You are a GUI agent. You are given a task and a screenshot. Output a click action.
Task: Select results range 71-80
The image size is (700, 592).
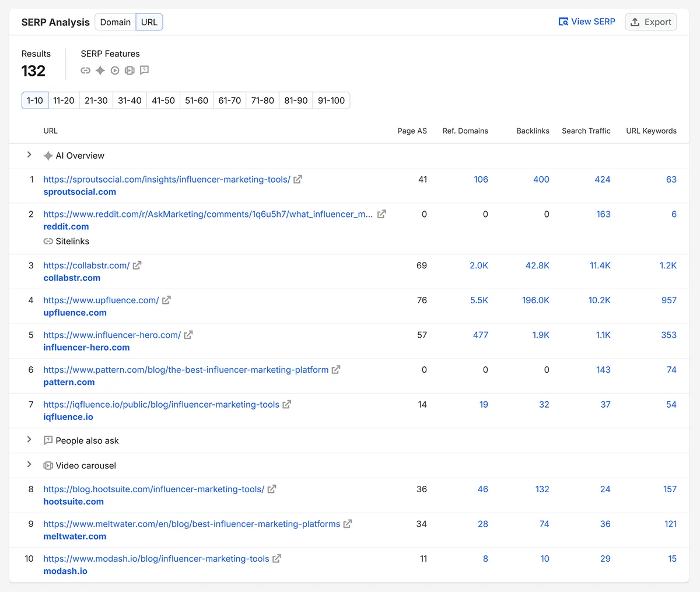click(x=262, y=100)
